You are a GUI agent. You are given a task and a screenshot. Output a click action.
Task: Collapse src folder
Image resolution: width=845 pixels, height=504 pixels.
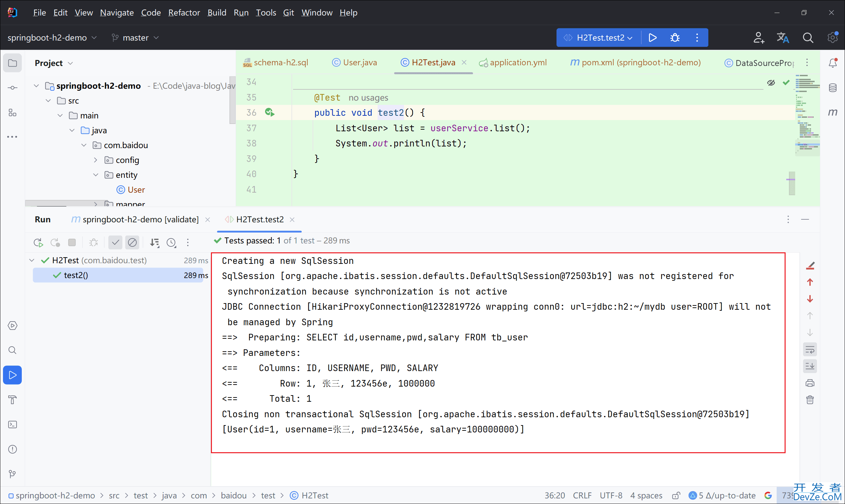(48, 101)
